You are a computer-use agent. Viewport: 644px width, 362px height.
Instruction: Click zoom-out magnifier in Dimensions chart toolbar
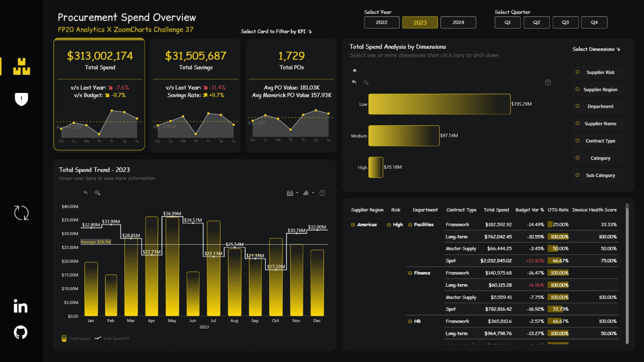[366, 82]
